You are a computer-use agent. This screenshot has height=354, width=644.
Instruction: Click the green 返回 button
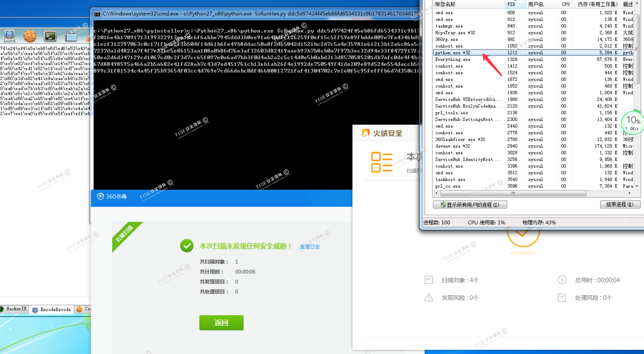pos(221,323)
